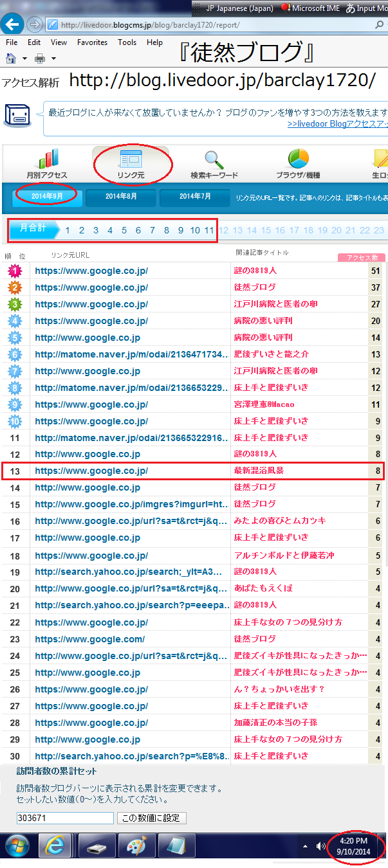
Task: Select day 5 in date row
Action: [x=124, y=230]
